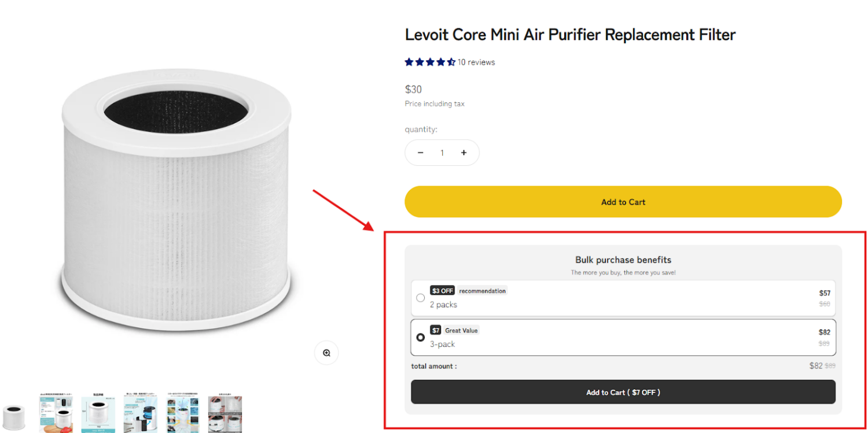
Task: View the filter installation steps thumbnail
Action: 225,415
